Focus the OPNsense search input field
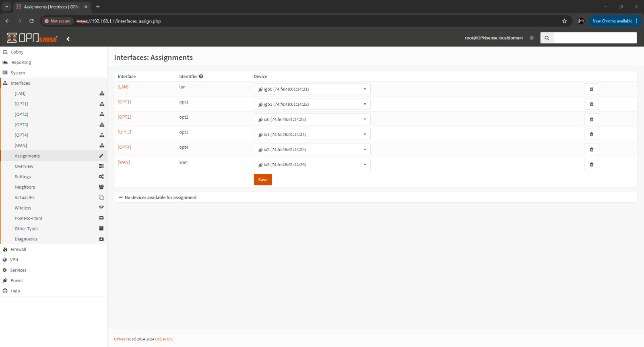This screenshot has height=347, width=644. [595, 38]
